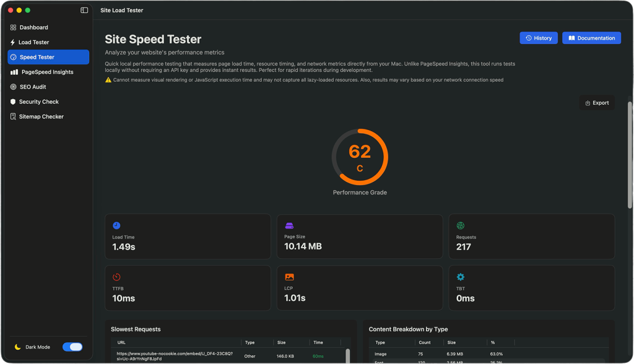The width and height of the screenshot is (634, 364).
Task: Click the Type column header in Slowest Requests
Action: click(x=250, y=342)
